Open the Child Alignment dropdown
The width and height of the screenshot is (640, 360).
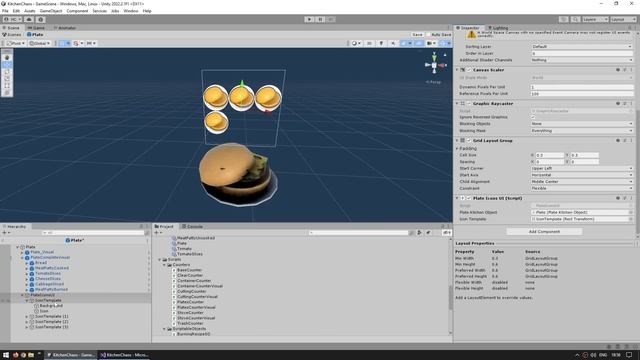pyautogui.click(x=582, y=182)
